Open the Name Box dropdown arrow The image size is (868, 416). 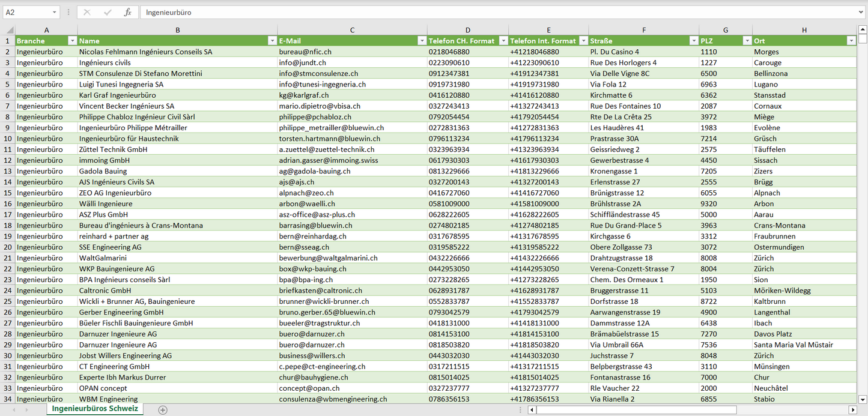54,12
